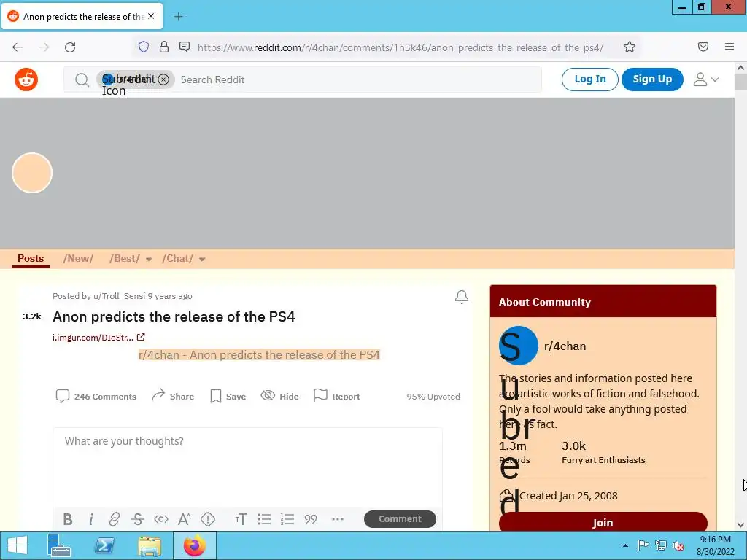The width and height of the screenshot is (747, 560).
Task: Select the /New/ tab
Action: tap(78, 259)
